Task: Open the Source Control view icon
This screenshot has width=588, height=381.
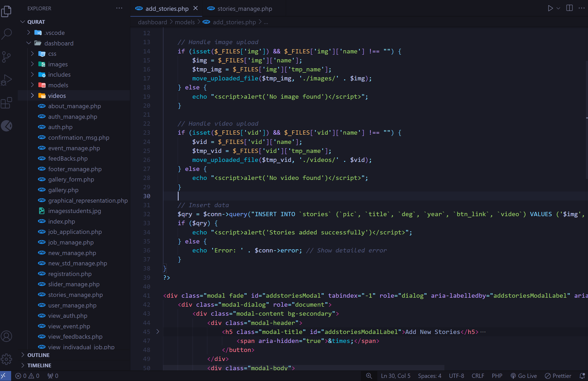Action: point(6,57)
